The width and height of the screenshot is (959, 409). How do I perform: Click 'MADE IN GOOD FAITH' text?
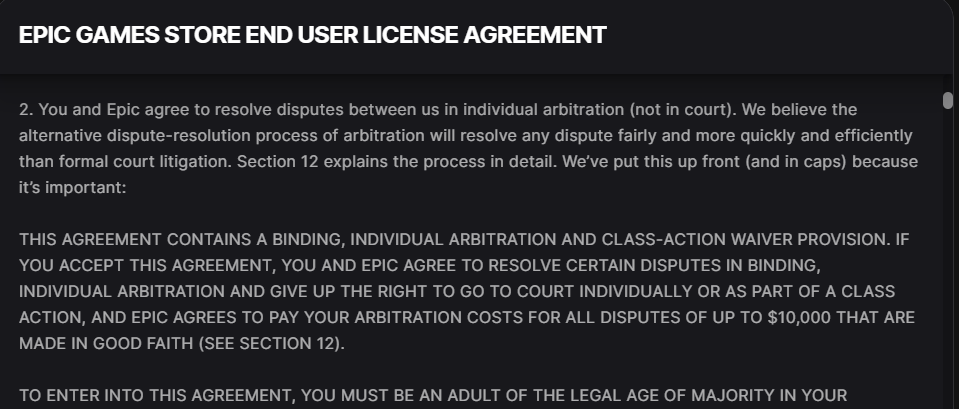[x=106, y=344]
